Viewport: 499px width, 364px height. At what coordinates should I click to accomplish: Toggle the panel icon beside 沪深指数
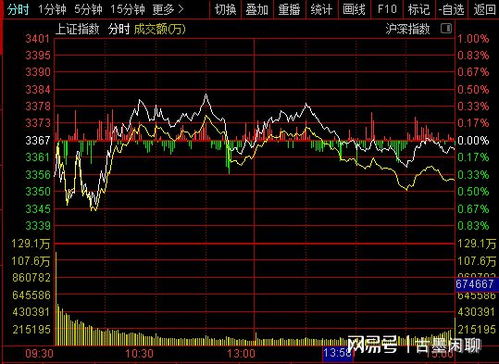click(446, 28)
